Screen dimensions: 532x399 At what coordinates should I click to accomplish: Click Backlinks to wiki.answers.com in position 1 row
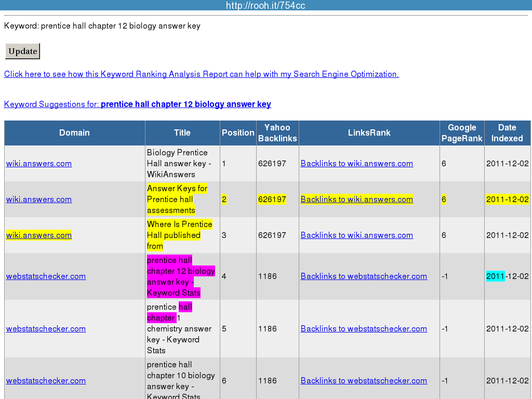[356, 164]
